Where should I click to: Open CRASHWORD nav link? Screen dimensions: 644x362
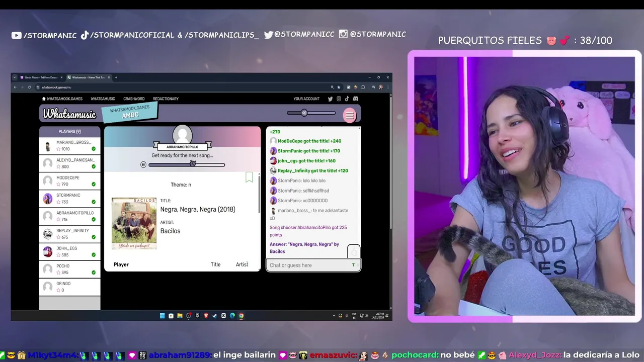pyautogui.click(x=134, y=99)
